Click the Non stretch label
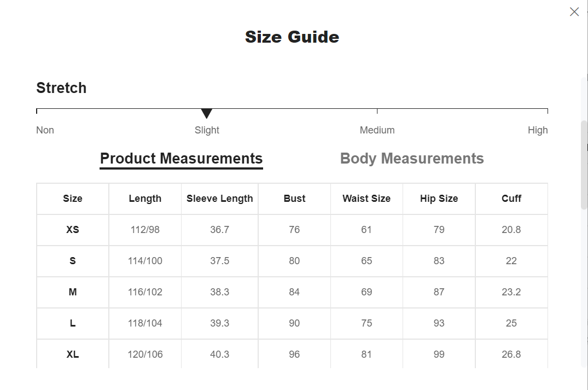The height and width of the screenshot is (390, 588). [x=45, y=130]
